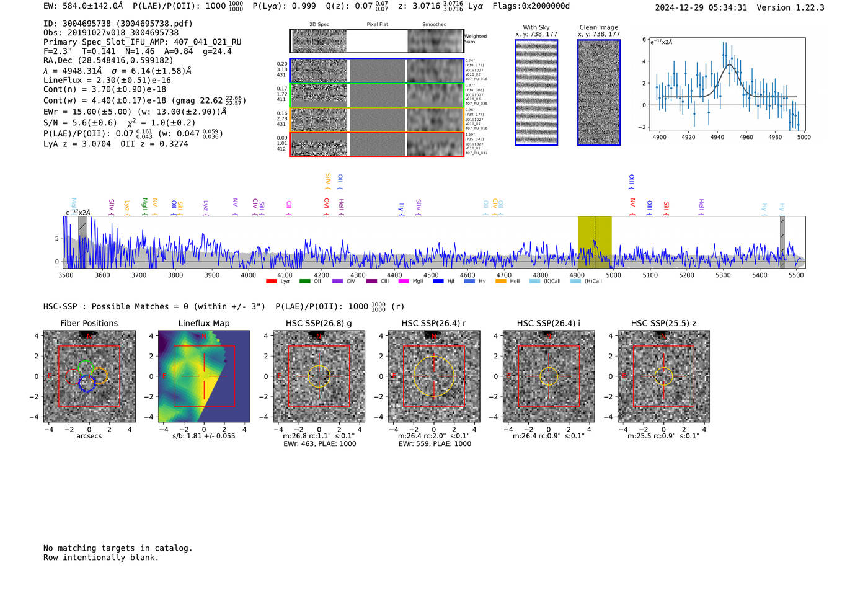868x591 pixels.
Task: Click the Obs: 20191027v018_3004695738 line
Action: (111, 33)
